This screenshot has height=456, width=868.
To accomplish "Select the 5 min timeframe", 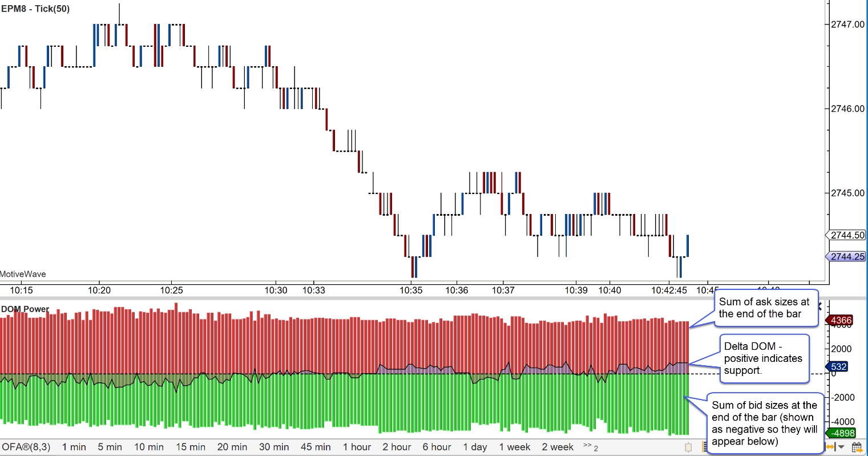I will coord(110,447).
